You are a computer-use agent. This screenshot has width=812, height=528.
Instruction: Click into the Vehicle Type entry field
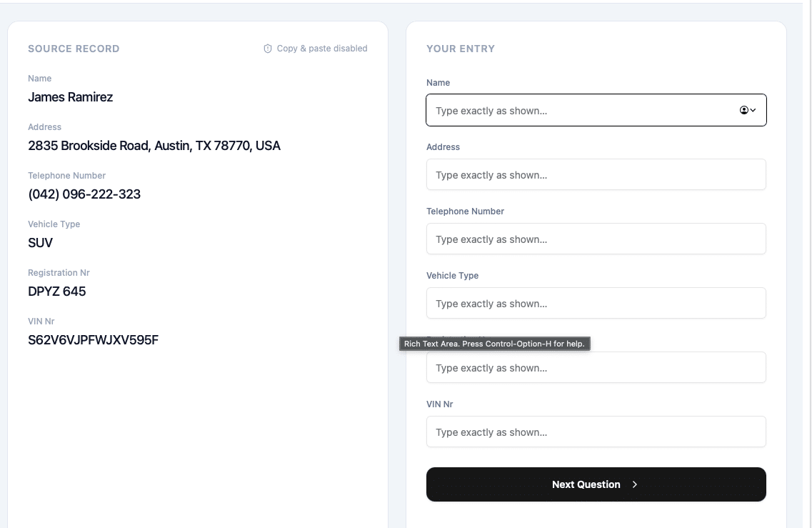tap(596, 303)
